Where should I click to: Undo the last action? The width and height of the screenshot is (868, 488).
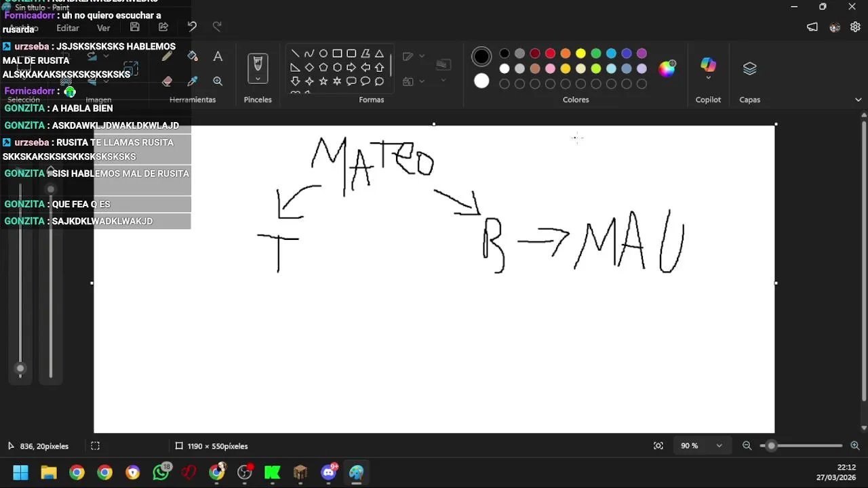(192, 27)
